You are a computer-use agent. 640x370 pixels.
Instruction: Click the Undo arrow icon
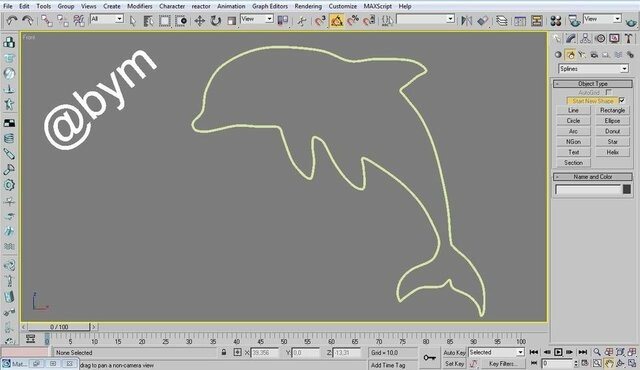(x=12, y=21)
